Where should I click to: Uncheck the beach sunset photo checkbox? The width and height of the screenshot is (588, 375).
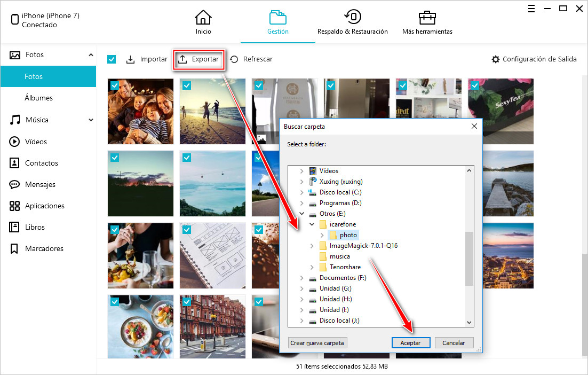pyautogui.click(x=187, y=85)
